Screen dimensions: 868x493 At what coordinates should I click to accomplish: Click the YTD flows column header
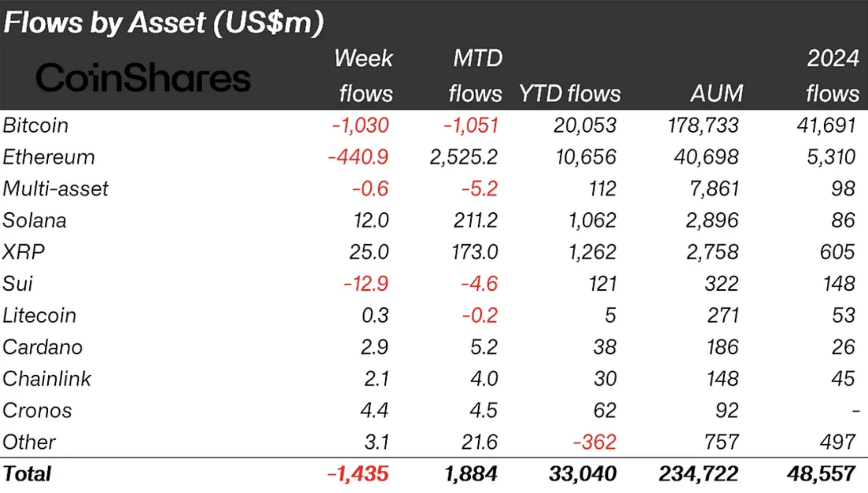(x=570, y=94)
